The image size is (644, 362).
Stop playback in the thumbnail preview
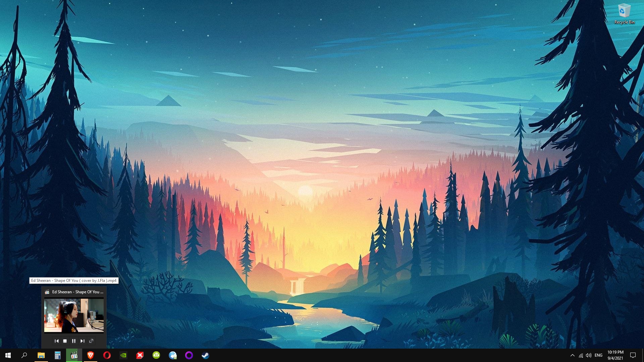65,341
